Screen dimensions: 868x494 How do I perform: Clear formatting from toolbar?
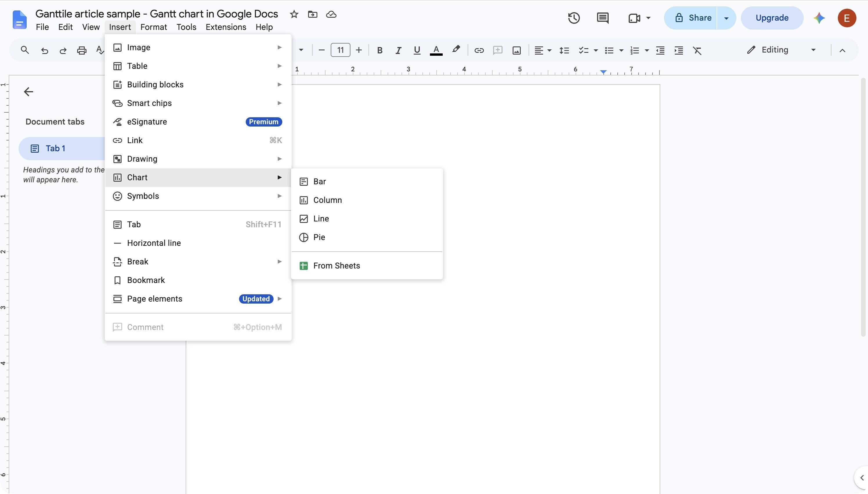[x=697, y=50]
